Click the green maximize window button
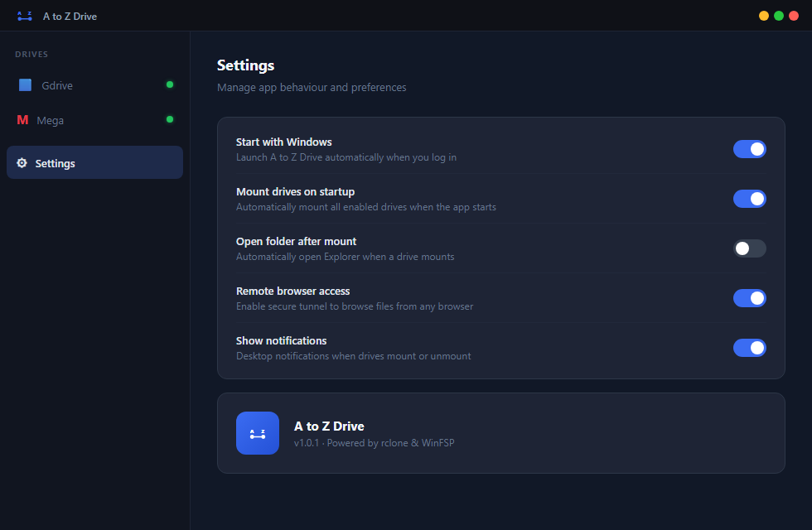The height and width of the screenshot is (530, 812). coord(778,16)
